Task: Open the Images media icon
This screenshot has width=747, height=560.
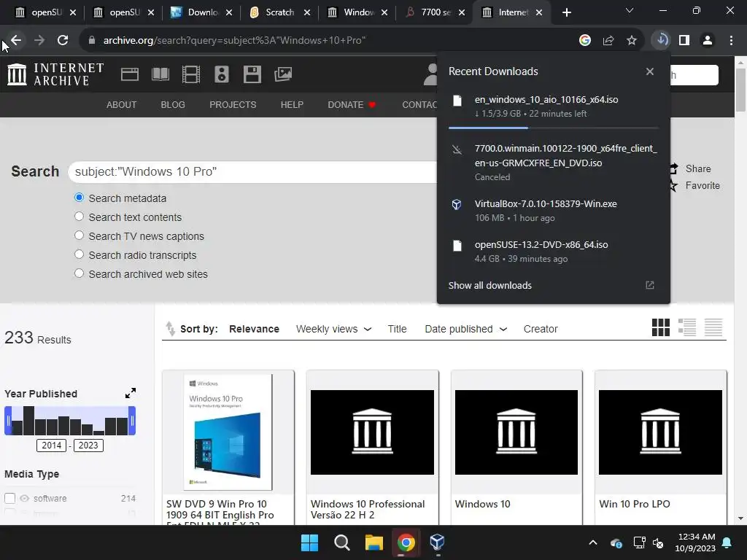Action: pyautogui.click(x=283, y=74)
